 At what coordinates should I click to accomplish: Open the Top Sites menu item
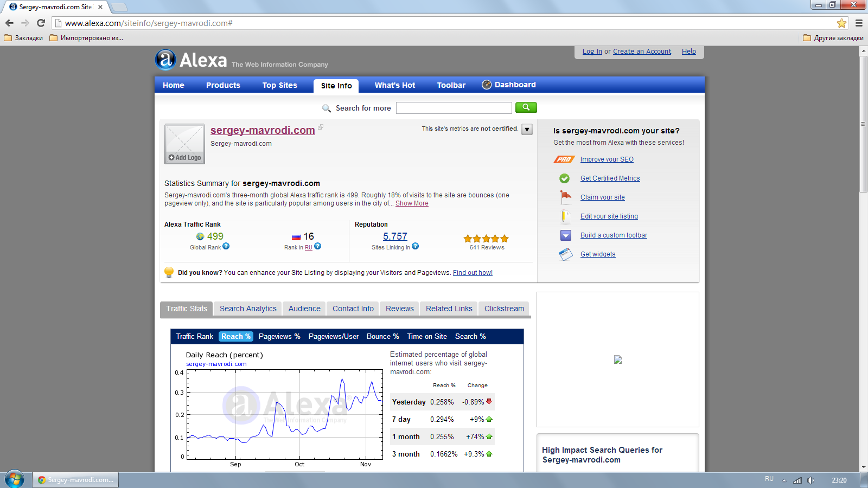pyautogui.click(x=280, y=85)
